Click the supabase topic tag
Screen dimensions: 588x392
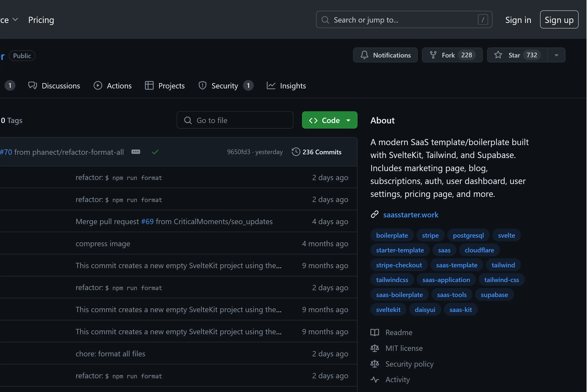494,295
